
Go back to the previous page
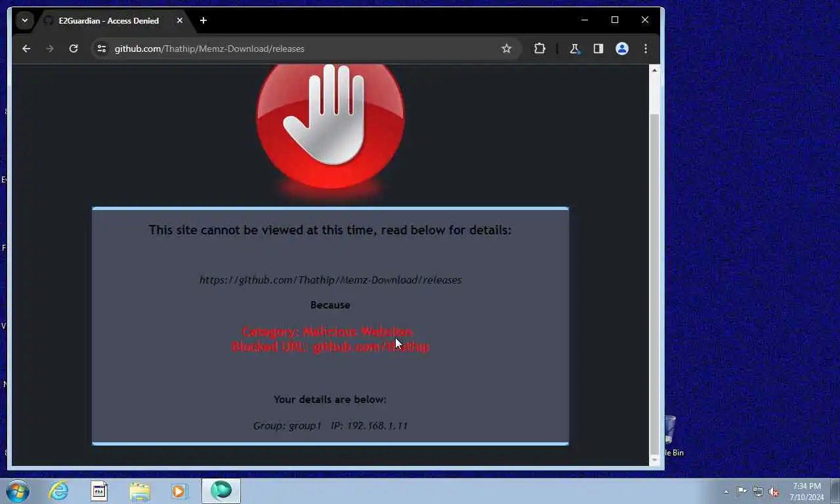click(x=26, y=49)
